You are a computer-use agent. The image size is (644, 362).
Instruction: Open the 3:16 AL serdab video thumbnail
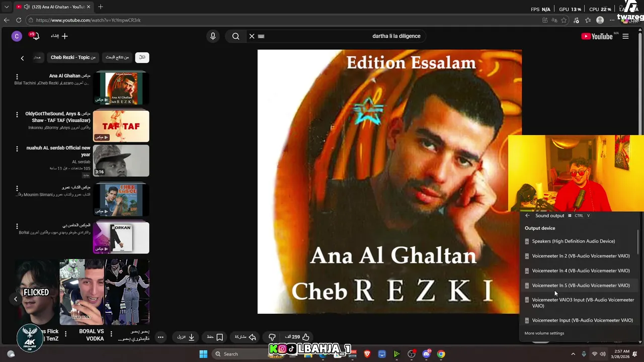click(121, 161)
